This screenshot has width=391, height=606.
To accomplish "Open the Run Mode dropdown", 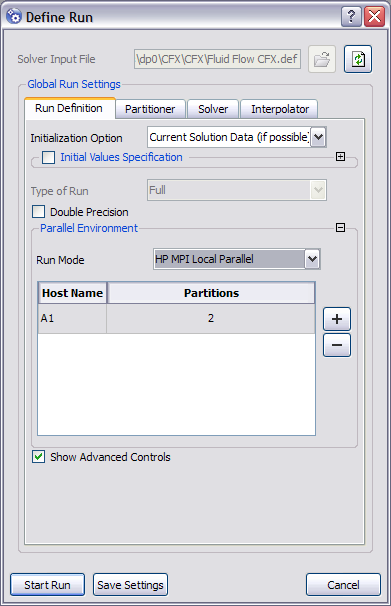I will point(312,259).
